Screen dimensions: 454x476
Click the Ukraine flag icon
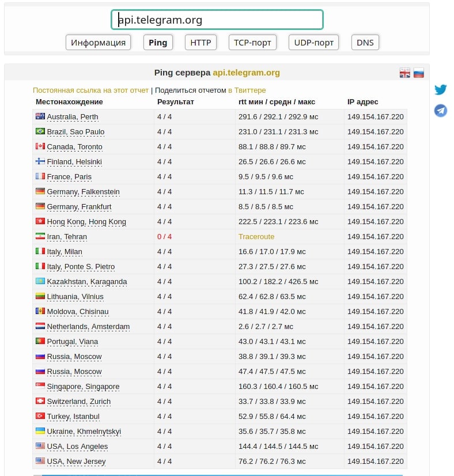point(40,431)
